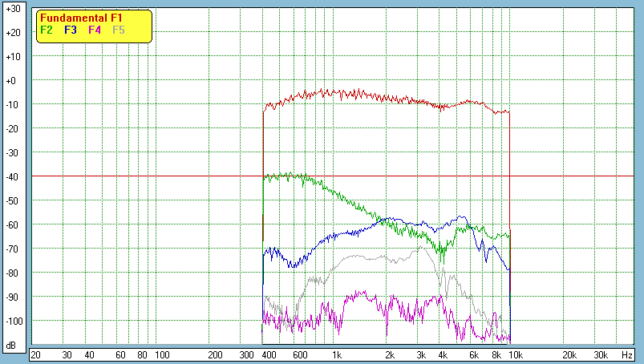Click the Fundamental F1 legend entry
644x364 pixels.
(x=80, y=18)
